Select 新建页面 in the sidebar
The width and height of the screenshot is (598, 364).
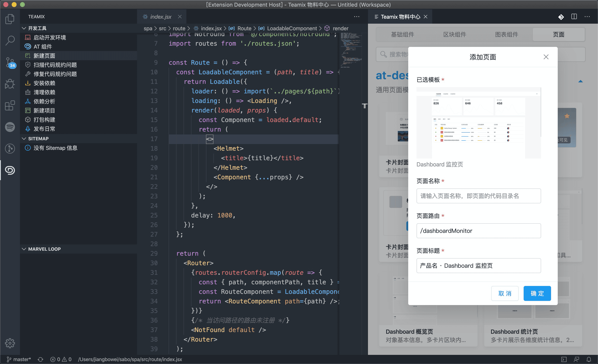[78, 56]
